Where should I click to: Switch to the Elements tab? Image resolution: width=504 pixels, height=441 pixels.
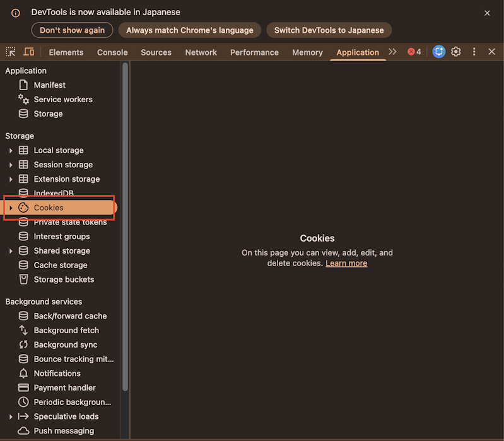66,52
